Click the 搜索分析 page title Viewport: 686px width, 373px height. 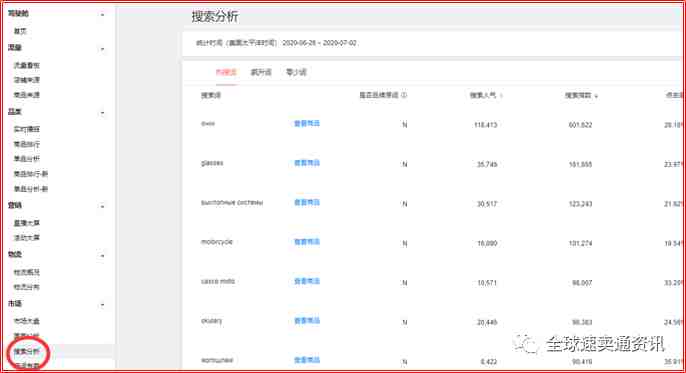215,17
